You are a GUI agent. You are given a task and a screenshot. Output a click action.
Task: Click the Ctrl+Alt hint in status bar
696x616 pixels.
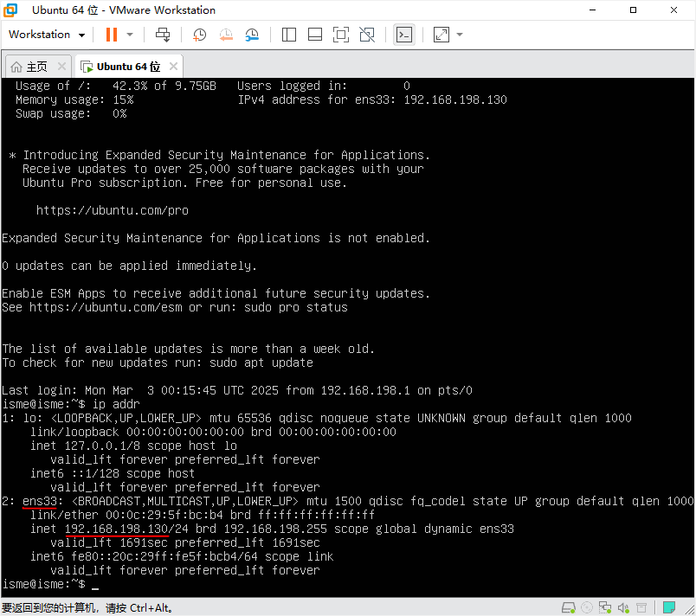[151, 607]
